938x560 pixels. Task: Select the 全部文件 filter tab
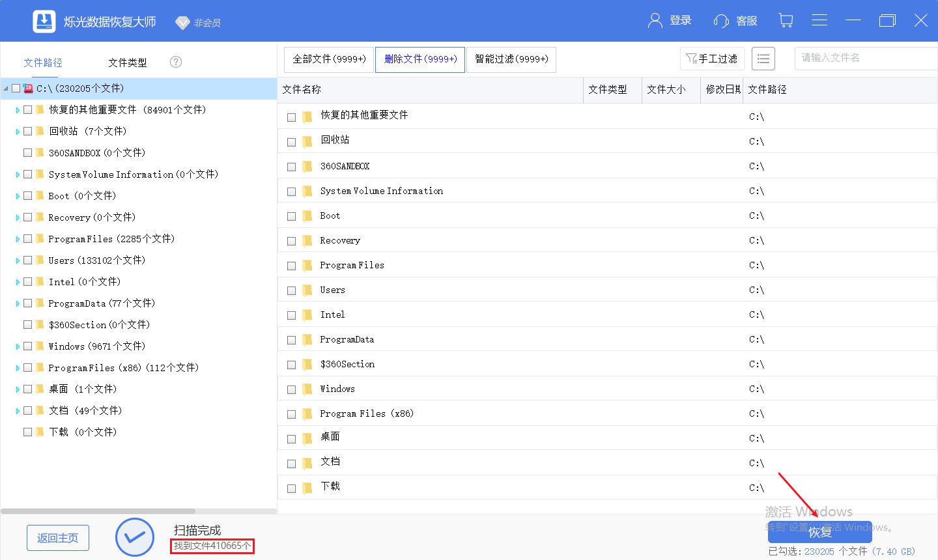(328, 59)
